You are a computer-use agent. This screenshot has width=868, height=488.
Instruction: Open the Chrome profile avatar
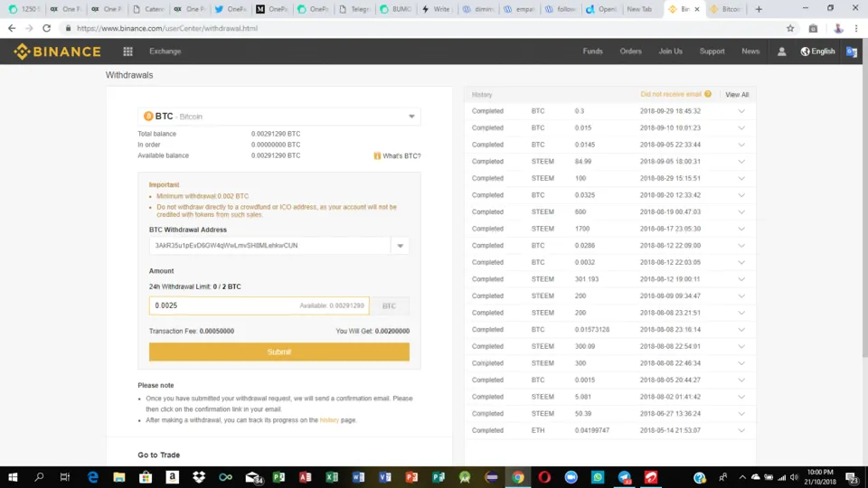pyautogui.click(x=838, y=28)
